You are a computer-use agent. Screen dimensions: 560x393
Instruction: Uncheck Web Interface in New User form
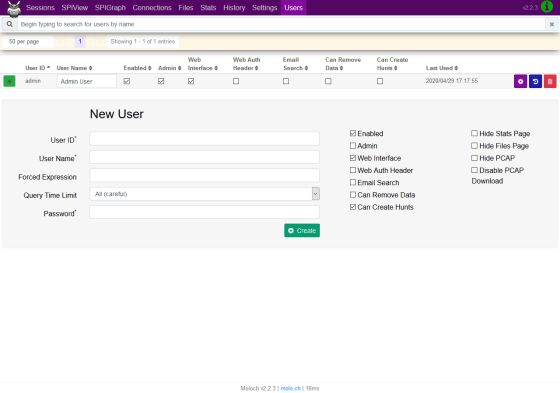point(353,158)
